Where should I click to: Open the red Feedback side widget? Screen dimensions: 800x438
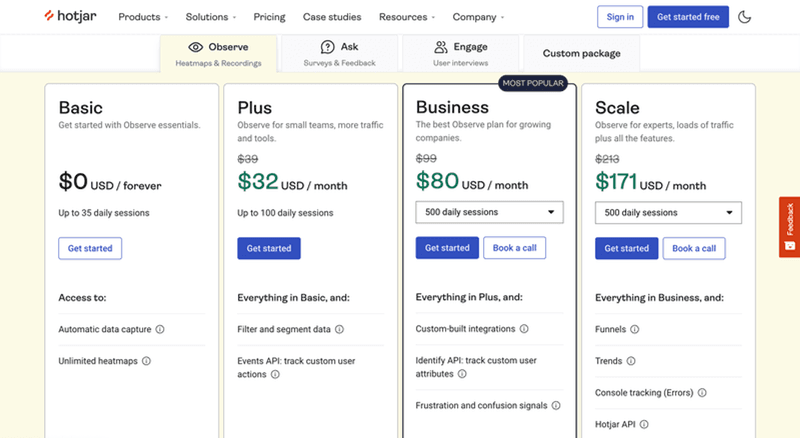790,227
